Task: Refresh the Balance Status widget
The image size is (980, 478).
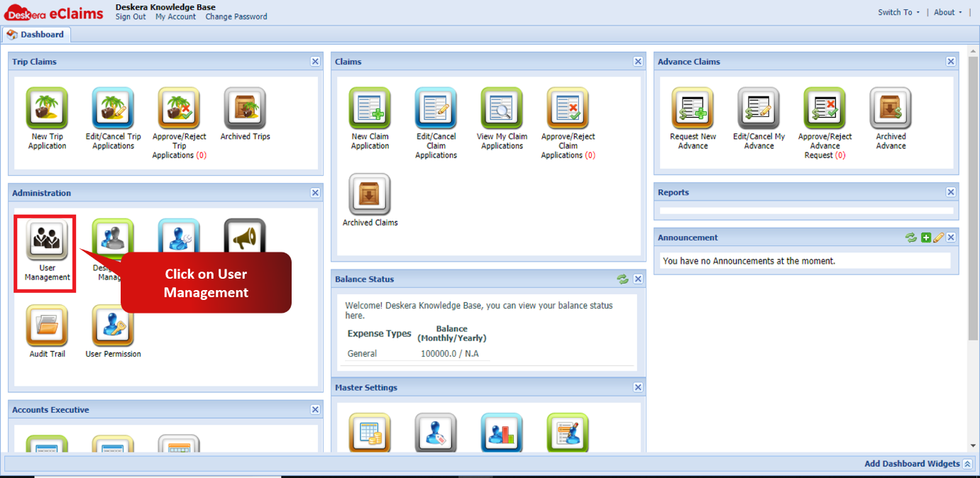Action: [622, 279]
